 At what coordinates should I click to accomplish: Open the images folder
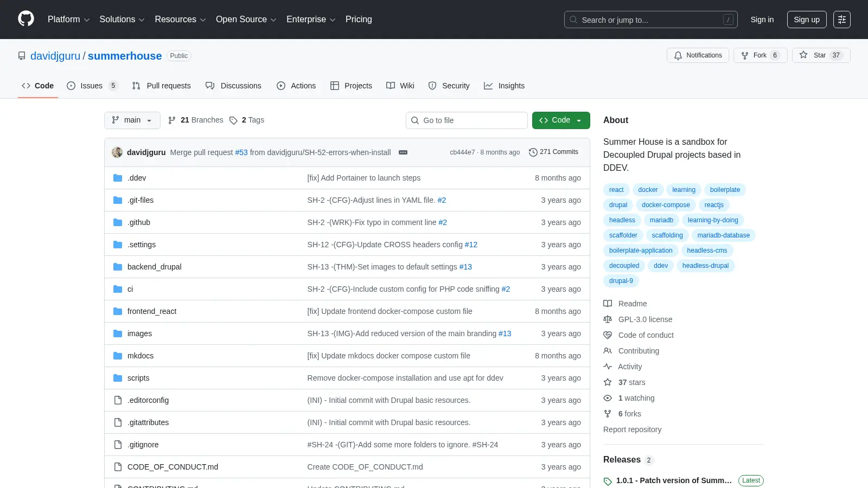point(139,333)
